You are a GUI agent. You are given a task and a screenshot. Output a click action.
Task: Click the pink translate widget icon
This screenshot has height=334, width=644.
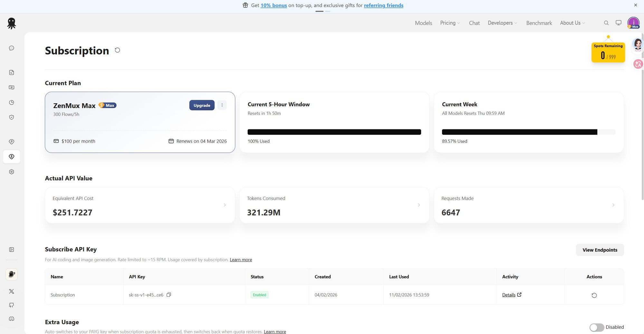pyautogui.click(x=638, y=64)
